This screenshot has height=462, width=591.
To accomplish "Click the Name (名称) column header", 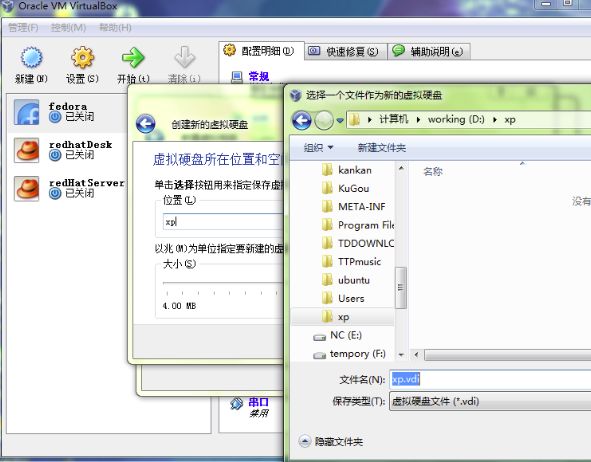I will click(x=433, y=172).
